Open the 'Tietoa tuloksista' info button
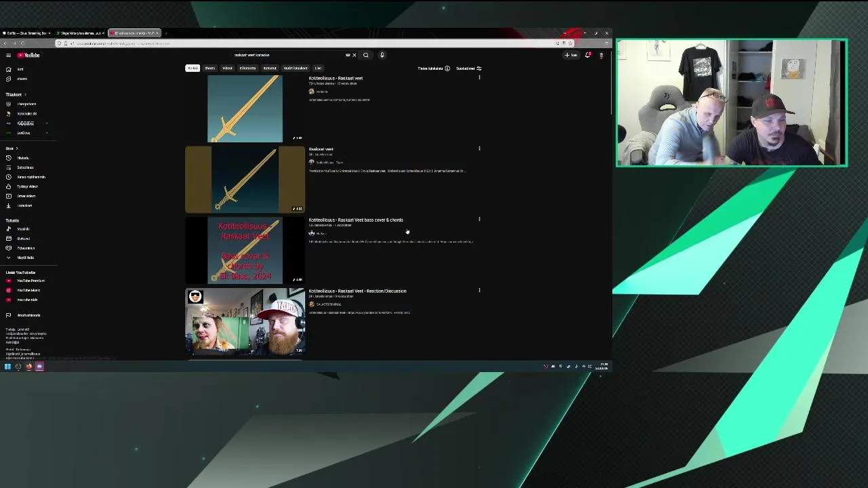868x488 pixels. coord(433,68)
